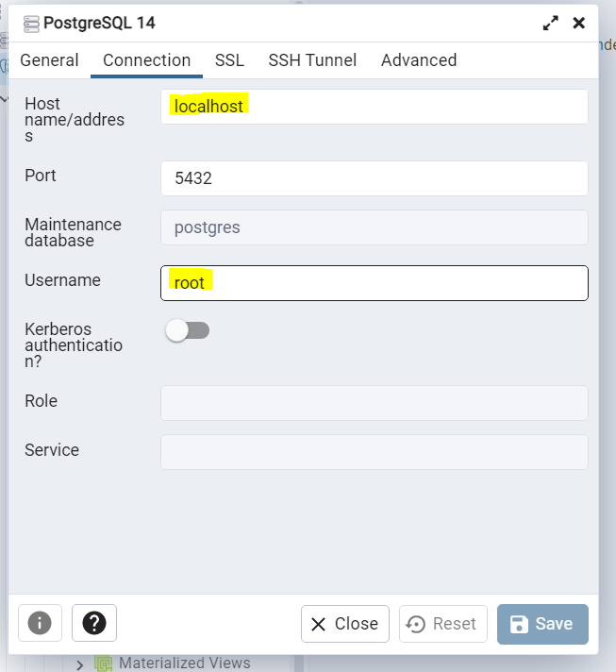
Task: Open the Advanced tab
Action: (x=419, y=60)
